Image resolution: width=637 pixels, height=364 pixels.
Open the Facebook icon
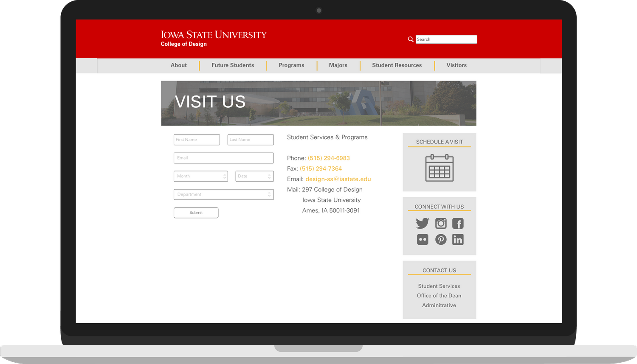[x=458, y=223]
